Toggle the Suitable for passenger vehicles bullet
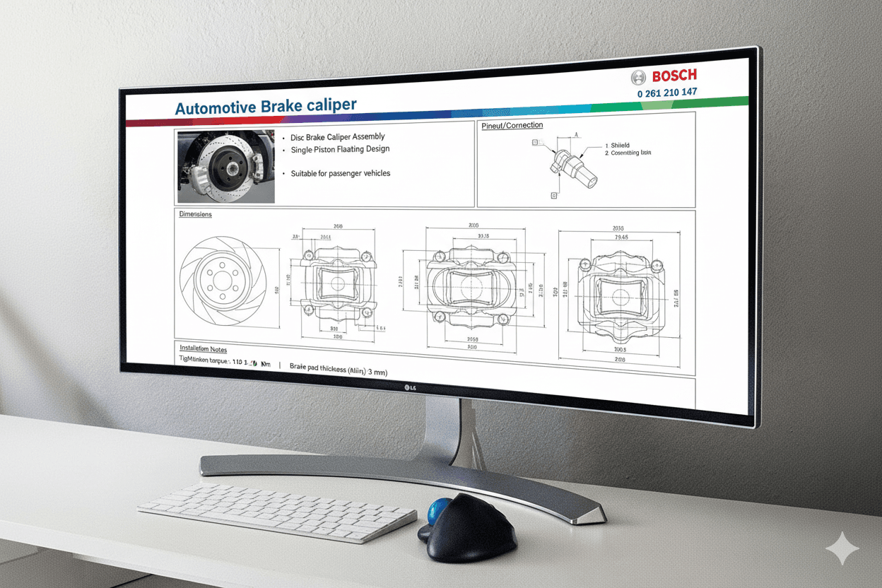The width and height of the screenshot is (882, 588). click(340, 173)
